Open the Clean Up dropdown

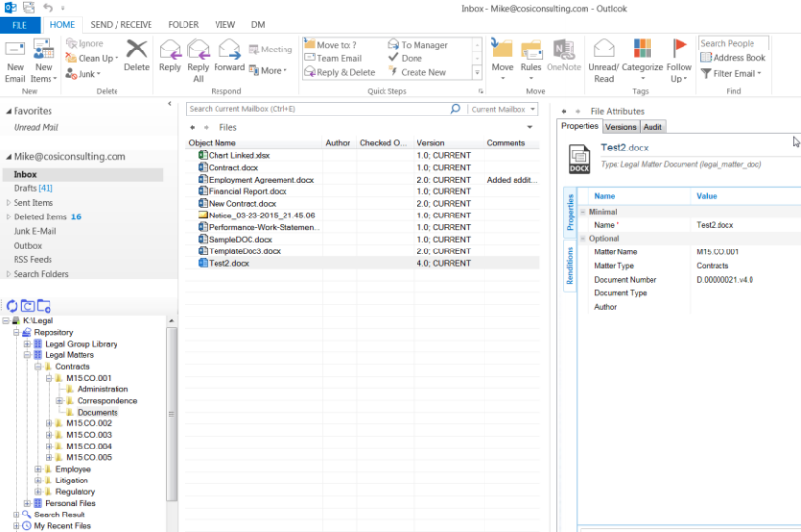tap(92, 58)
